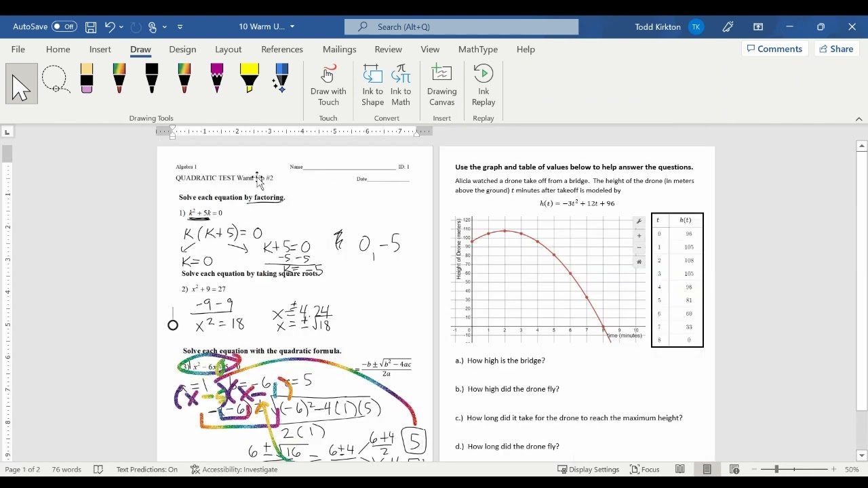Screen dimensions: 868x488
Task: Open the File menu
Action: point(18,49)
